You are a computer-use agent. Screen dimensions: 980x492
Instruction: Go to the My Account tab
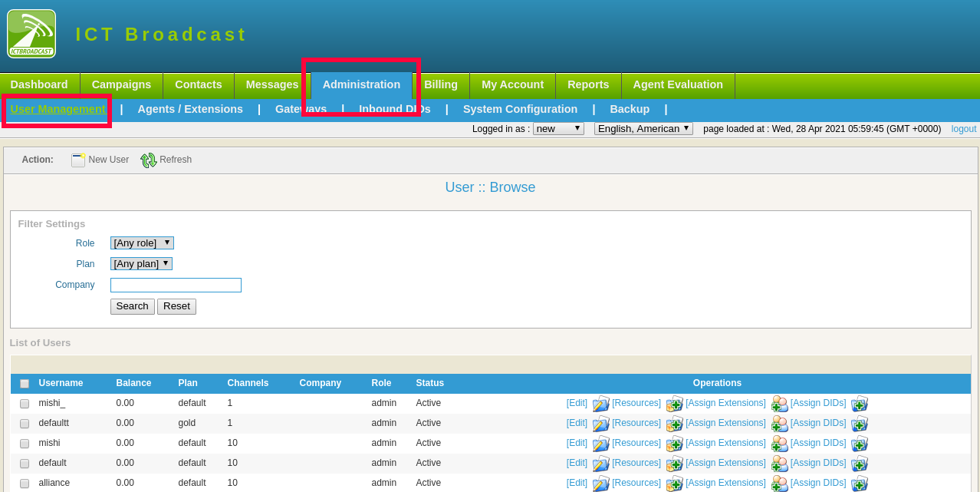tap(512, 84)
